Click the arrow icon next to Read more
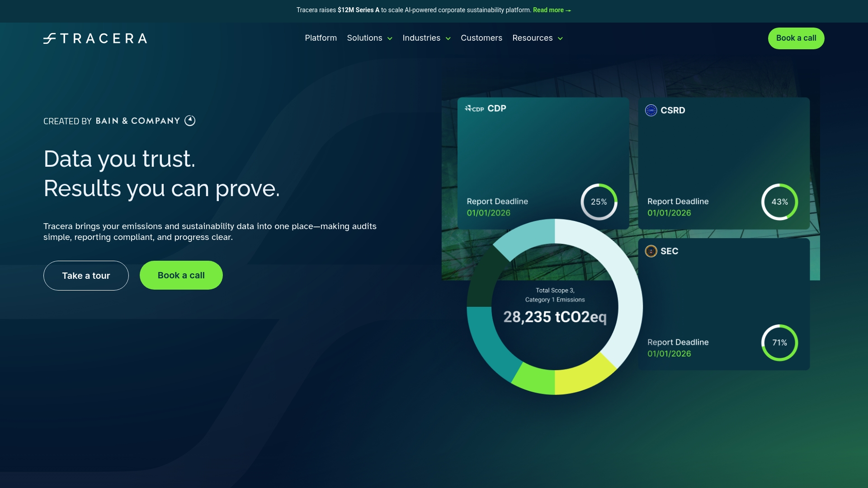 567,10
